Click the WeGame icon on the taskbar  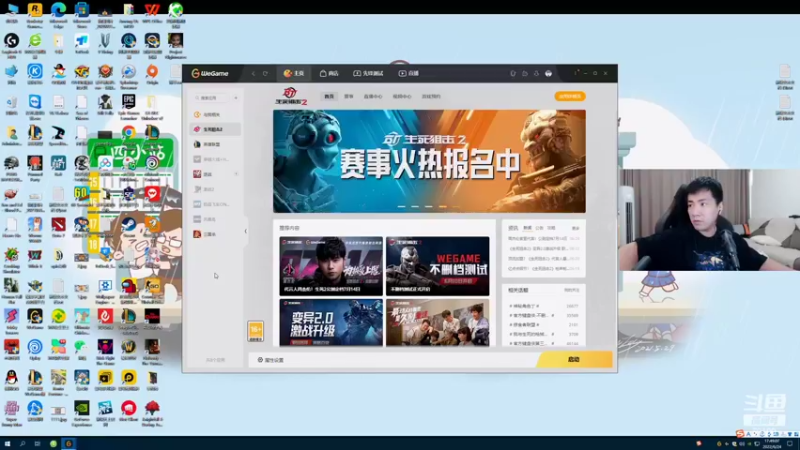tap(68, 444)
